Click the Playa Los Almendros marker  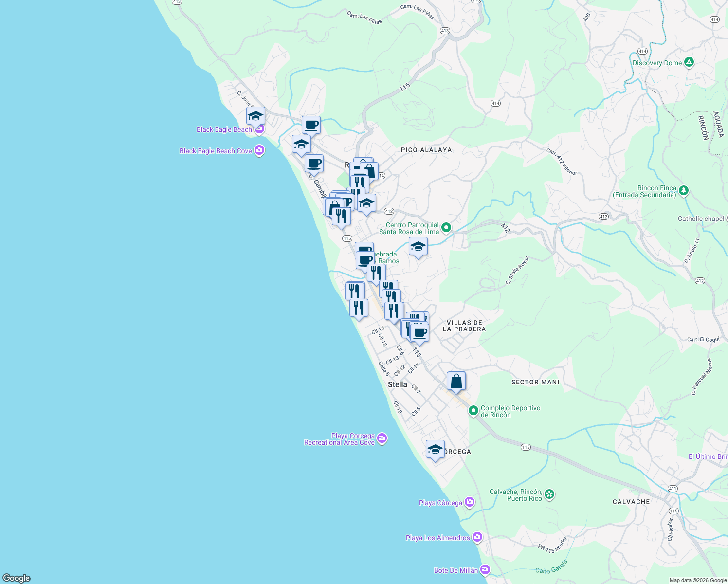point(477,536)
